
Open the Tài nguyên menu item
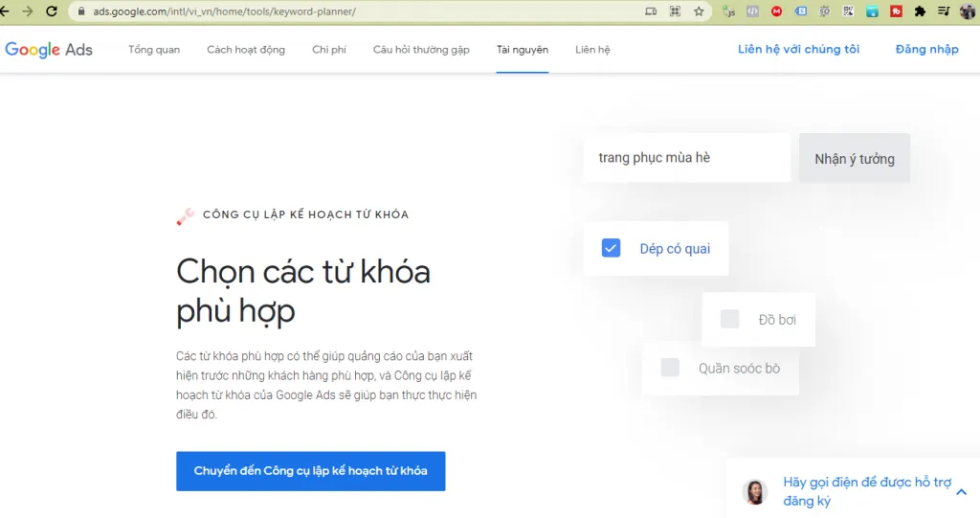(x=523, y=50)
